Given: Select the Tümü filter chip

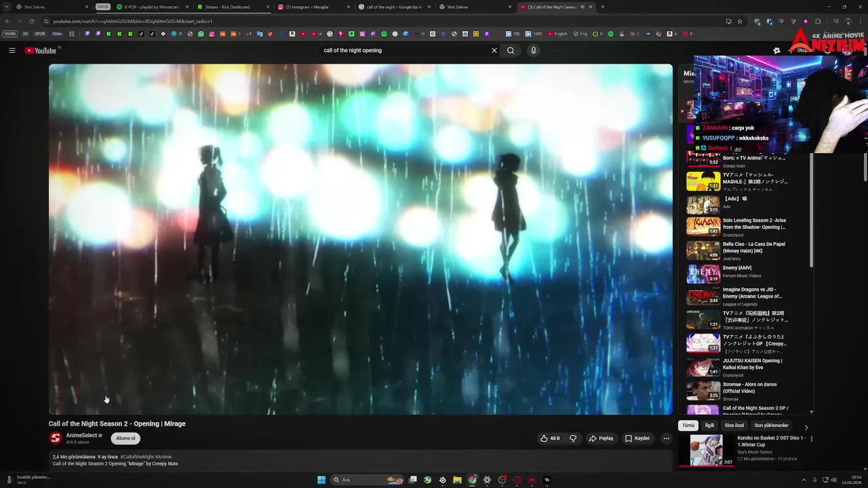Looking at the screenshot, I should point(688,426).
